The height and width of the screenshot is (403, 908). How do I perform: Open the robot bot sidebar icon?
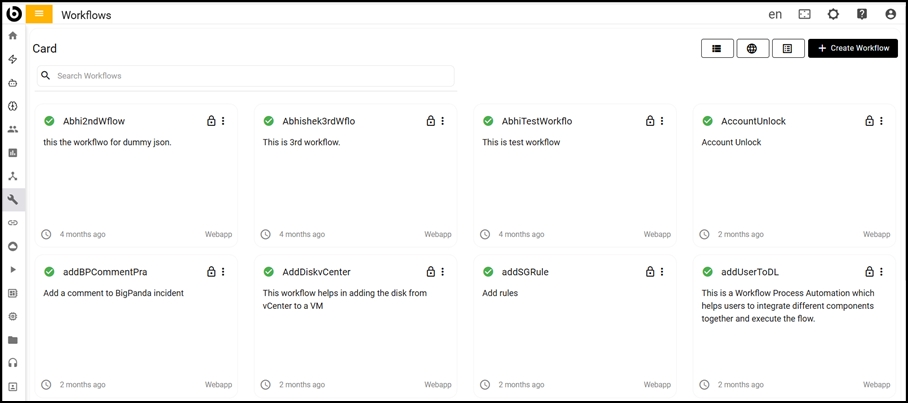(x=13, y=83)
